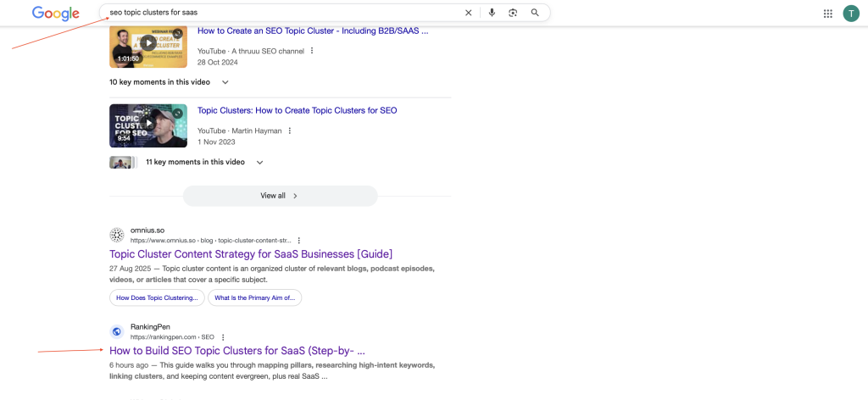
Task: Click View all videos button
Action: (x=280, y=196)
